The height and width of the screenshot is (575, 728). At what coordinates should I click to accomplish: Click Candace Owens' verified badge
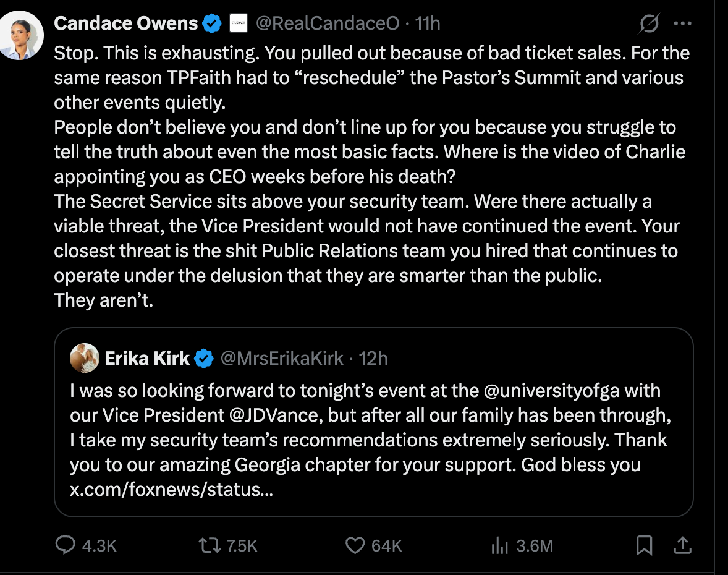click(210, 22)
